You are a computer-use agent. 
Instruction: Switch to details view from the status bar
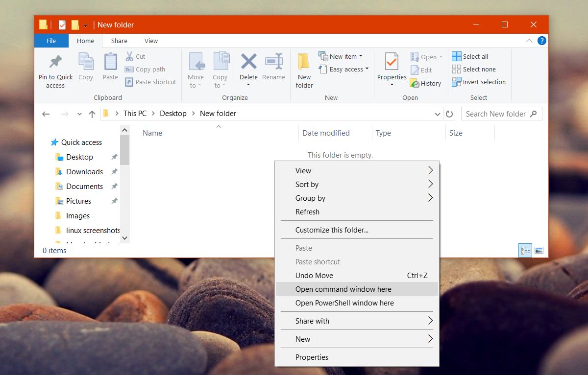pyautogui.click(x=525, y=250)
